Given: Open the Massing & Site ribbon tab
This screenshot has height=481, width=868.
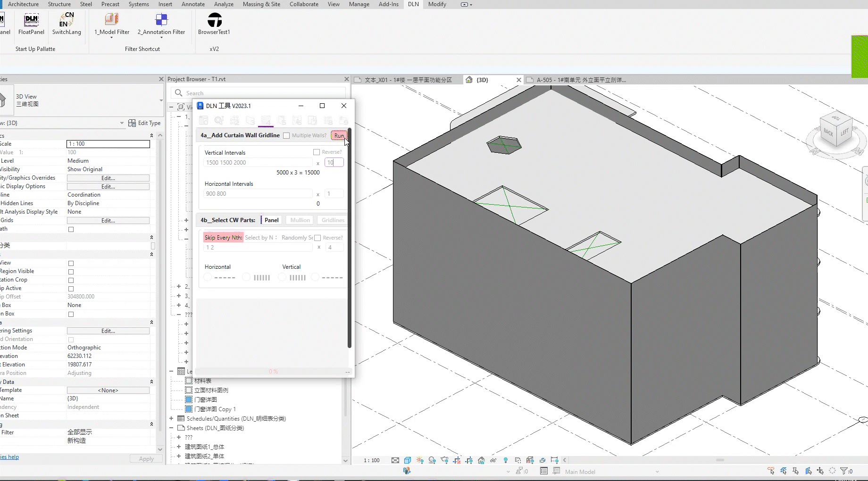Looking at the screenshot, I should click(x=261, y=4).
